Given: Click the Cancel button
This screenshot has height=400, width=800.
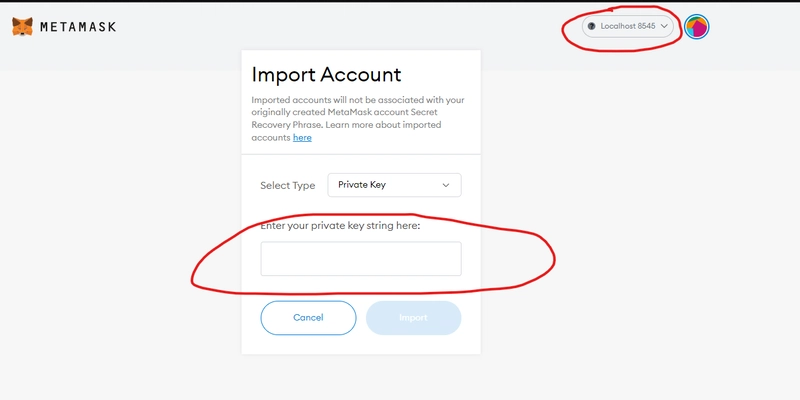Looking at the screenshot, I should (308, 317).
